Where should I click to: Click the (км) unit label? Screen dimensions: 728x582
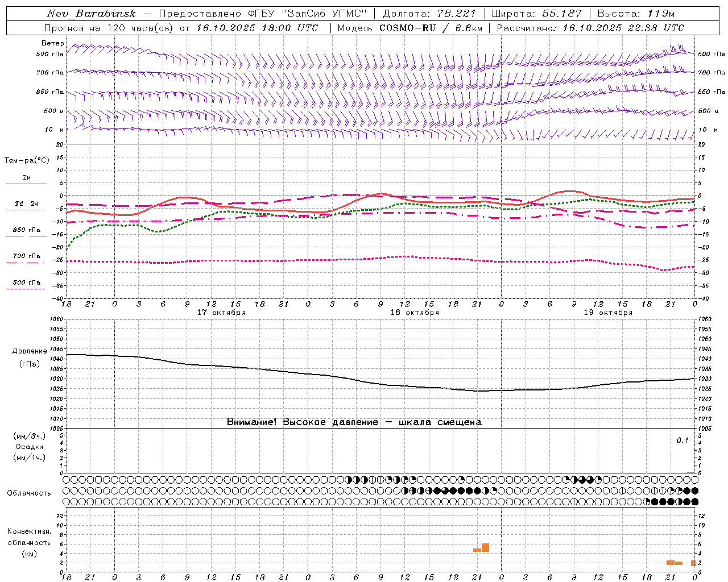(x=29, y=554)
